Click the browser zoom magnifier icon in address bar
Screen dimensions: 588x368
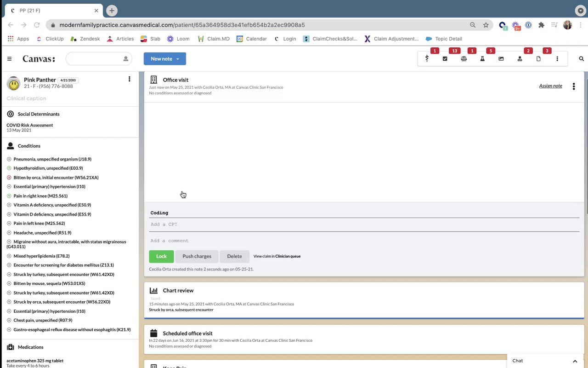click(473, 25)
